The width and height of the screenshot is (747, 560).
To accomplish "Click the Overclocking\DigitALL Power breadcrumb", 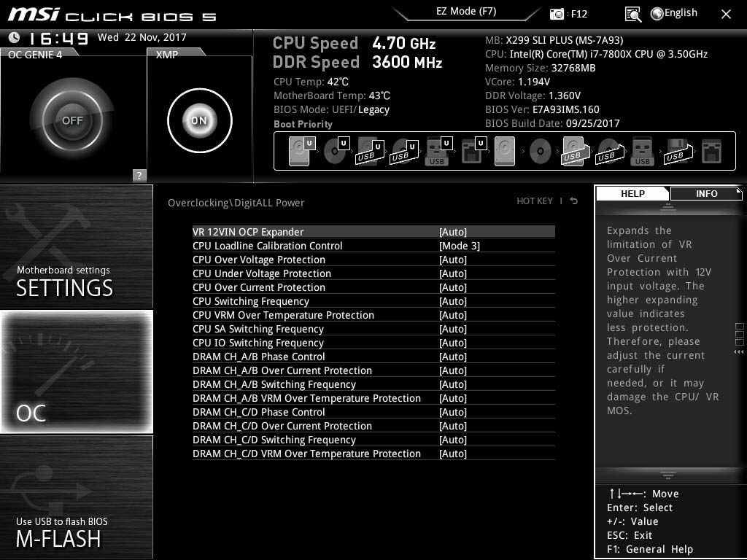I will [236, 203].
